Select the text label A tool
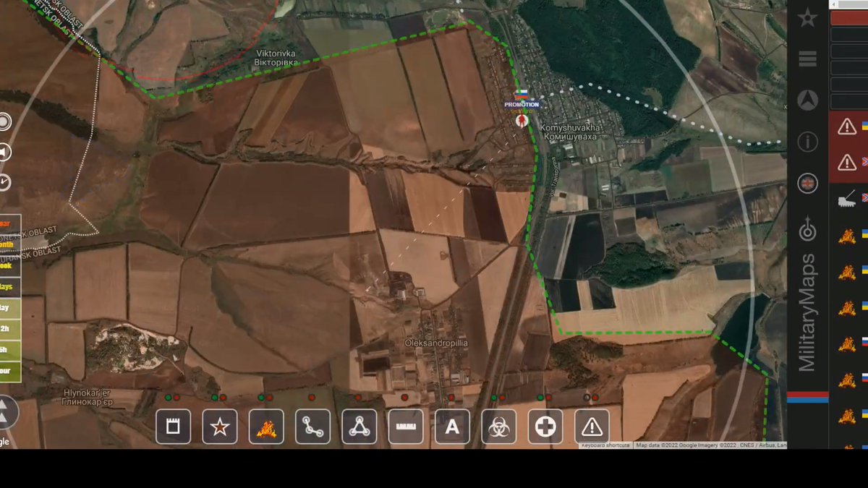The height and width of the screenshot is (488, 868). click(452, 427)
